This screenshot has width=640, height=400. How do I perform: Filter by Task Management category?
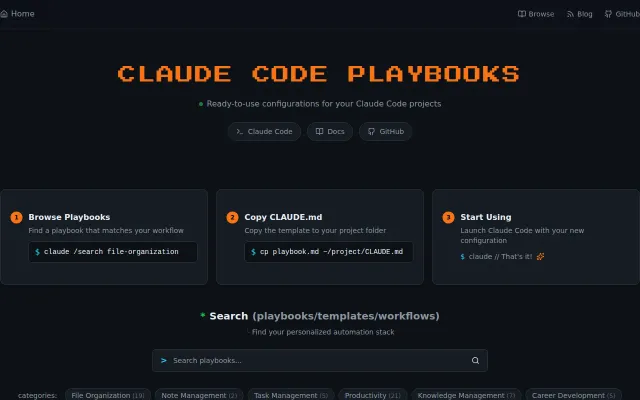click(291, 395)
